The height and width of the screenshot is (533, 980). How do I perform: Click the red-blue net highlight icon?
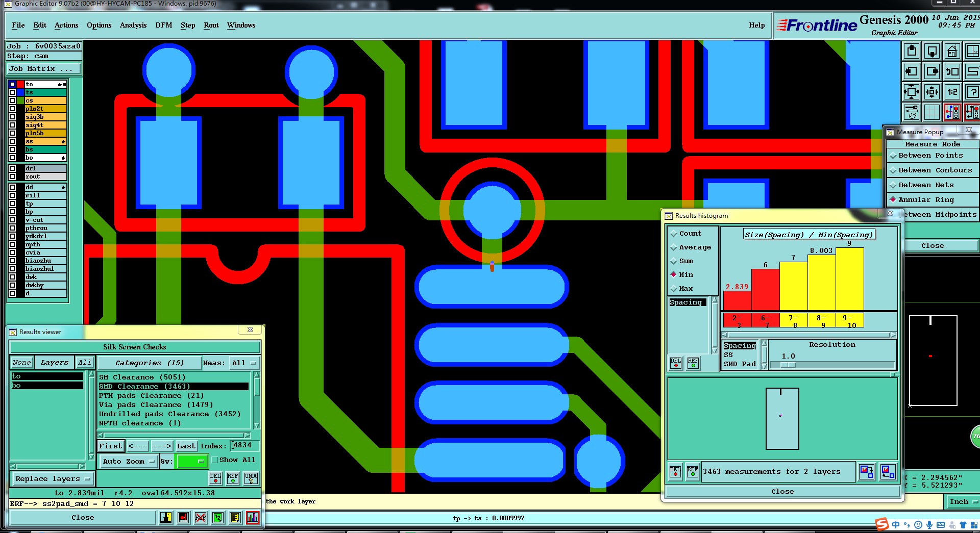click(x=952, y=112)
